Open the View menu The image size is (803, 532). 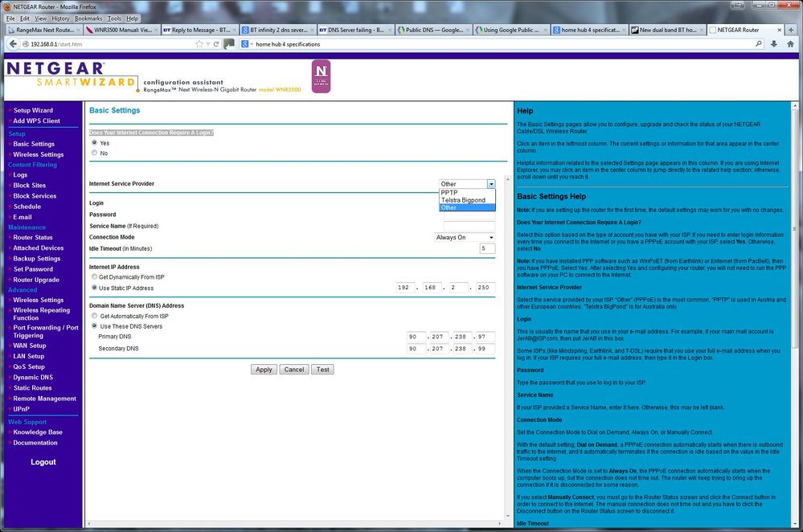point(40,18)
